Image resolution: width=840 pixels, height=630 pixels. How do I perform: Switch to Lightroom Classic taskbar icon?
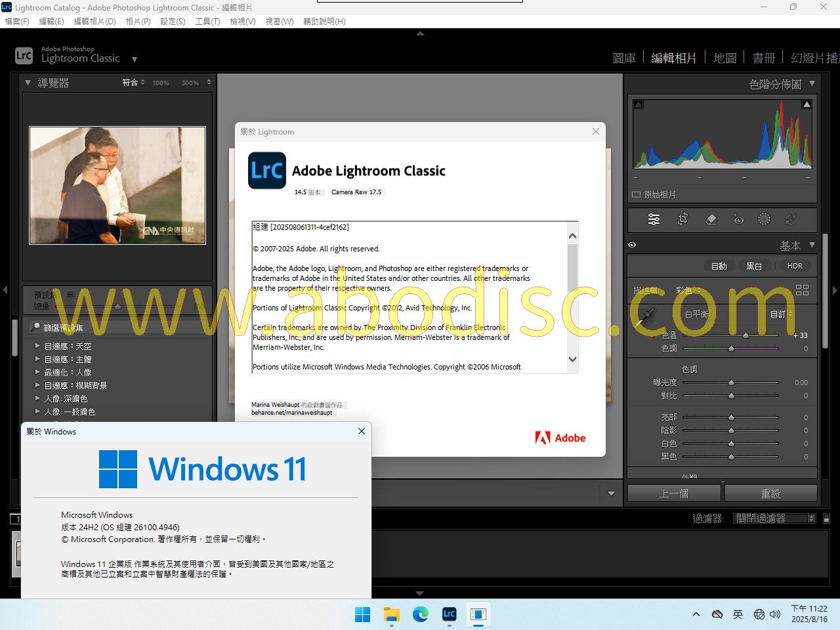(x=450, y=614)
